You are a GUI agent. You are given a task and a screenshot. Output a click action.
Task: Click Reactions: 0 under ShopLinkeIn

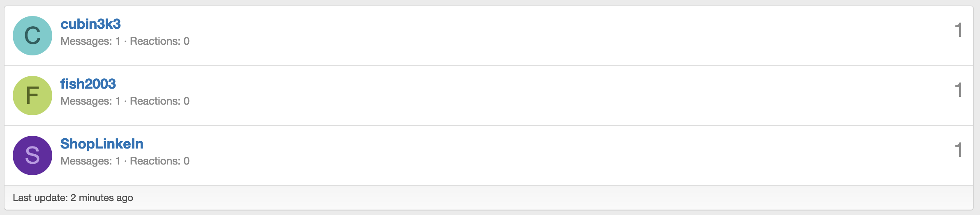(159, 161)
